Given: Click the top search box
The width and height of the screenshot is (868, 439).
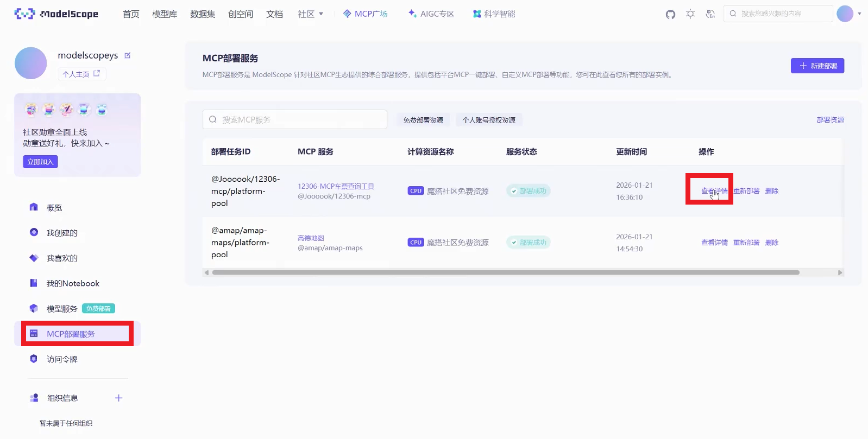Looking at the screenshot, I should tap(778, 14).
